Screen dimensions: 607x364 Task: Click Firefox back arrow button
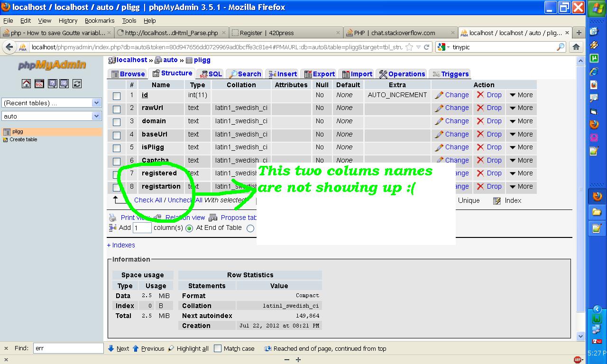click(9, 47)
